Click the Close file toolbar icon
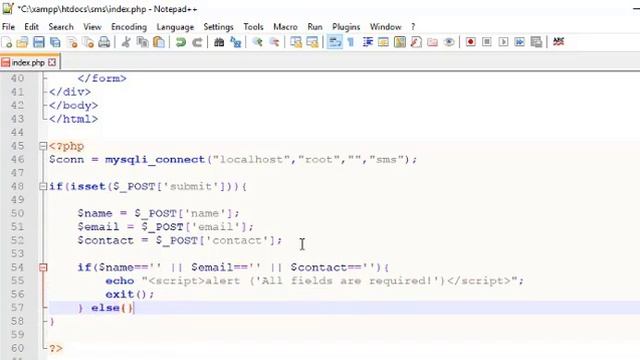The image size is (640, 360). pos(72,42)
